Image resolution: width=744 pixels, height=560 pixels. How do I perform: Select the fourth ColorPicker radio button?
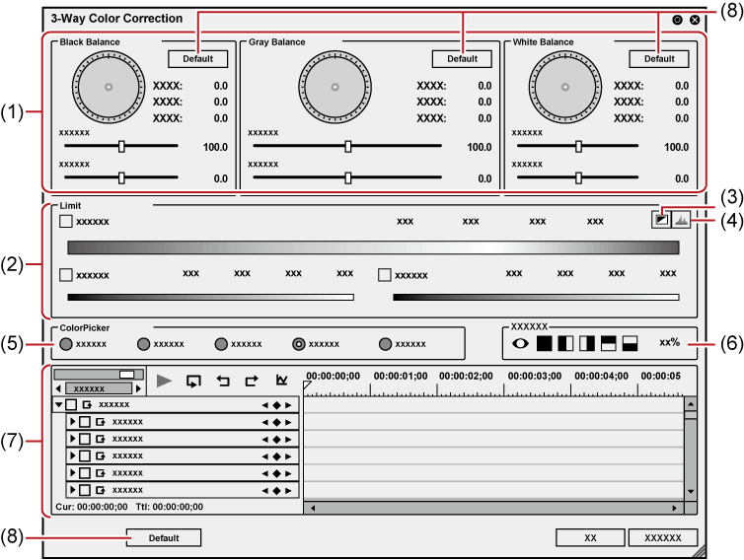(x=299, y=344)
